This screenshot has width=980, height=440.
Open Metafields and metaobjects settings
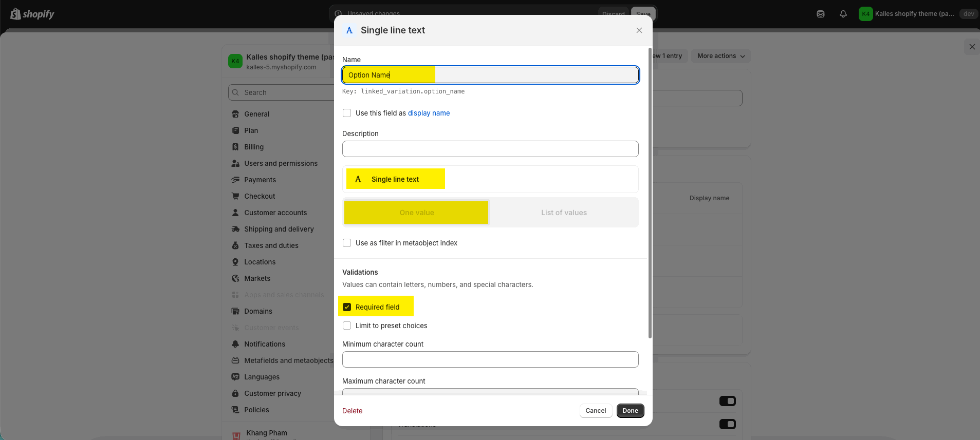click(x=288, y=360)
